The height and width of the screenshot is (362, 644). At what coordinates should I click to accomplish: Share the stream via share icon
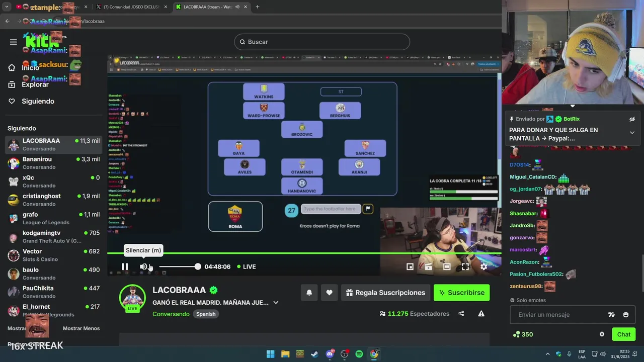click(461, 314)
